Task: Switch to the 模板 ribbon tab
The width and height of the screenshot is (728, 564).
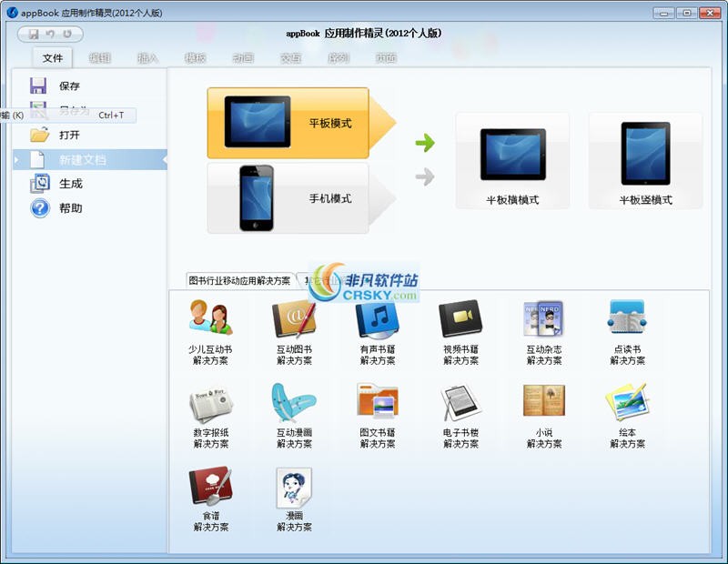Action: tap(195, 58)
